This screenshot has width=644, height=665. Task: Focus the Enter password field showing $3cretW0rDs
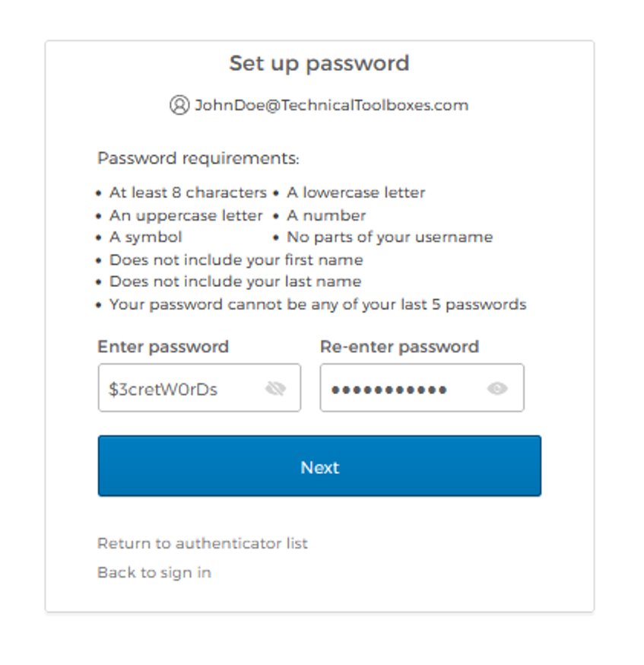click(199, 387)
